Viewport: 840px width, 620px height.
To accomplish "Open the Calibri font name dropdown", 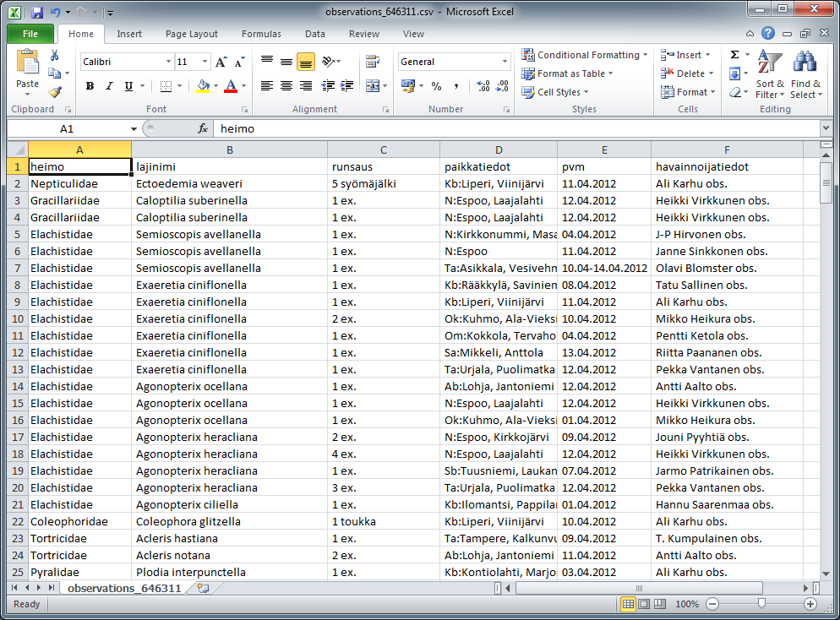I will 168,63.
